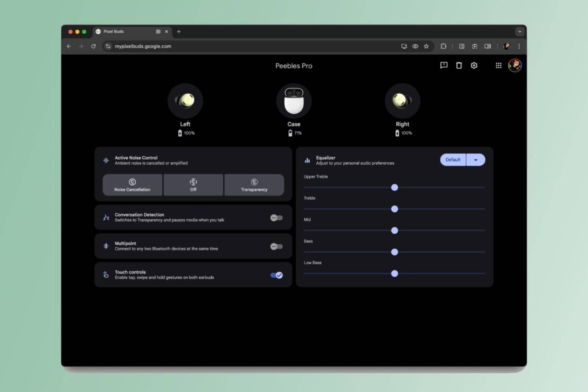Click the Right 100% battery text

click(x=407, y=133)
